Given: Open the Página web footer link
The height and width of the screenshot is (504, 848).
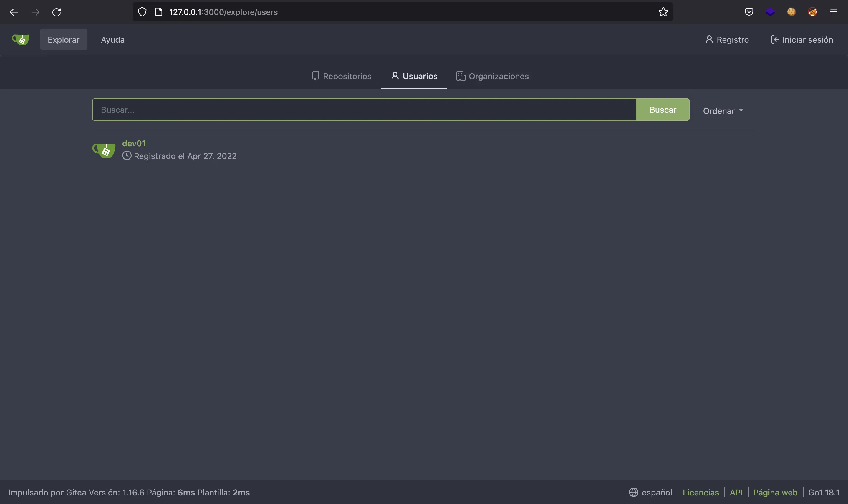Looking at the screenshot, I should (x=775, y=492).
